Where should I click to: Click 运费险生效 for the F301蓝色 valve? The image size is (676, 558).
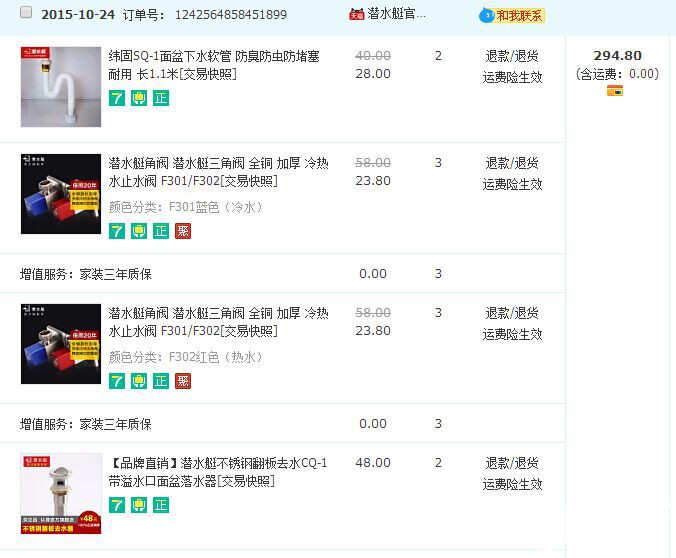coord(512,184)
